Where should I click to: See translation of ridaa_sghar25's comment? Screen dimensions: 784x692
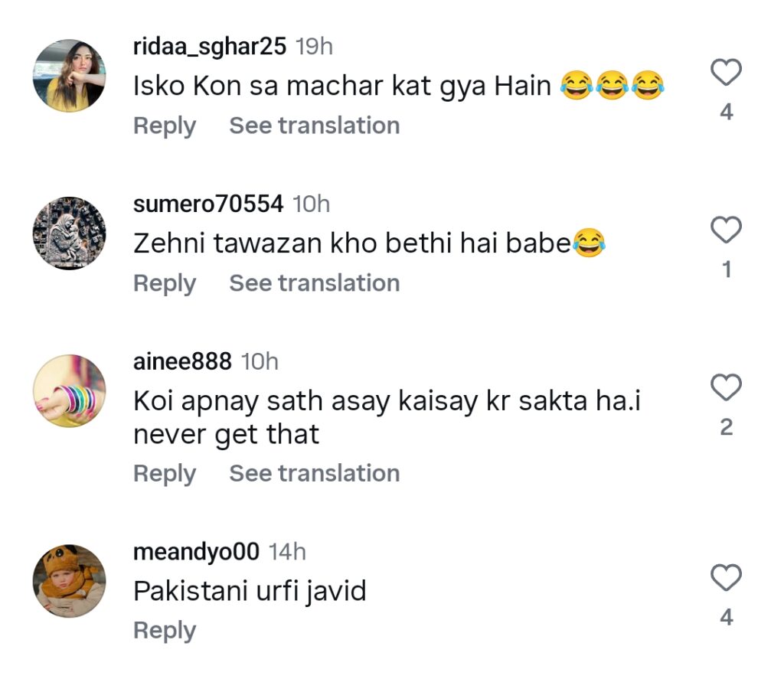314,125
